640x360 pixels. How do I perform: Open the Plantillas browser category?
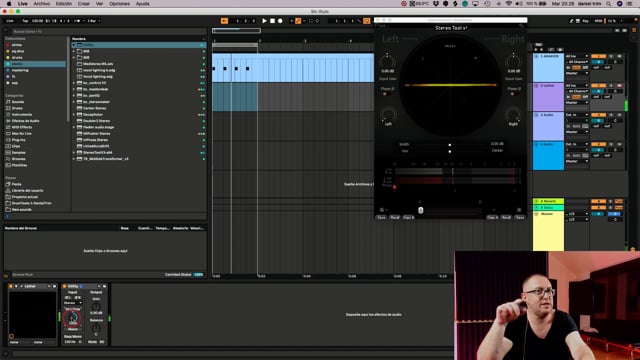[19, 165]
